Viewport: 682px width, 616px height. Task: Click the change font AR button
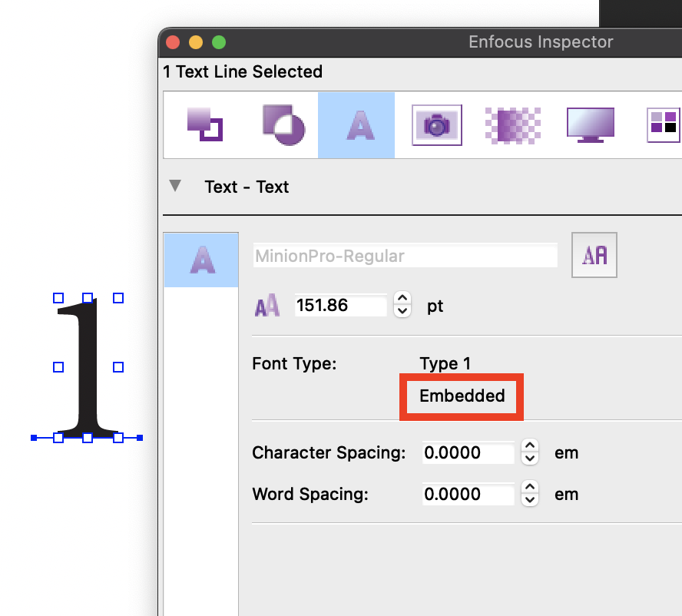pyautogui.click(x=594, y=254)
